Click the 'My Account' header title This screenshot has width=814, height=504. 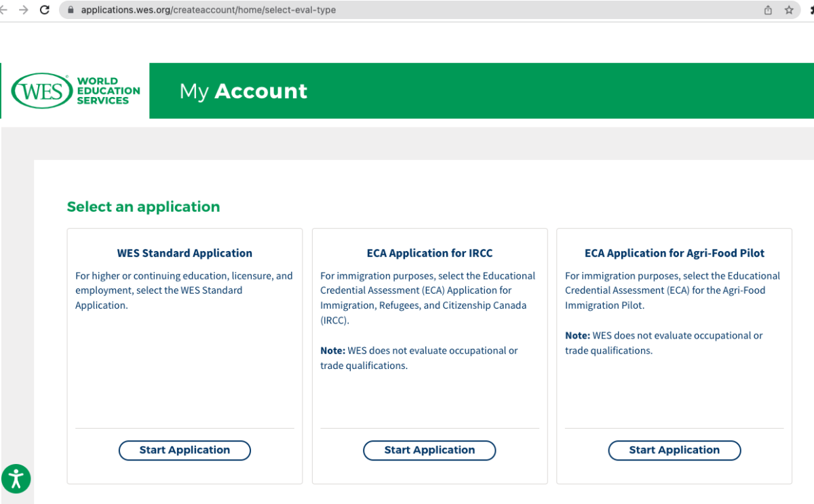point(244,92)
